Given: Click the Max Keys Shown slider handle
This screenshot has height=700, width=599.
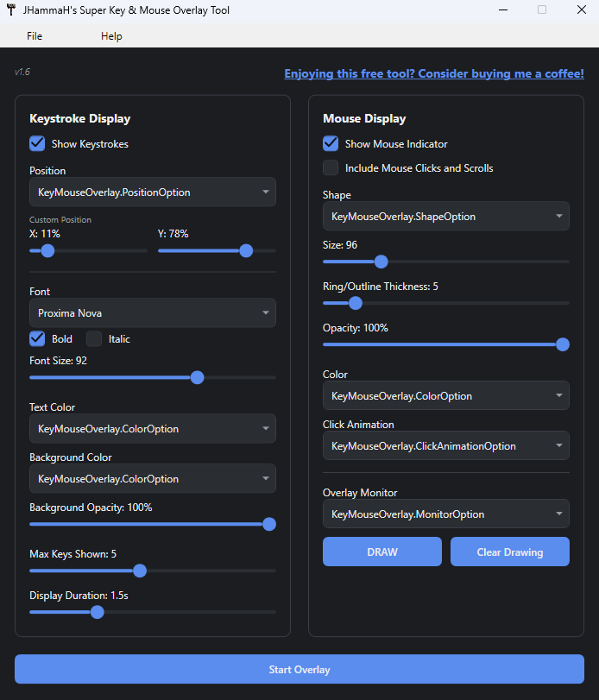Looking at the screenshot, I should 140,571.
